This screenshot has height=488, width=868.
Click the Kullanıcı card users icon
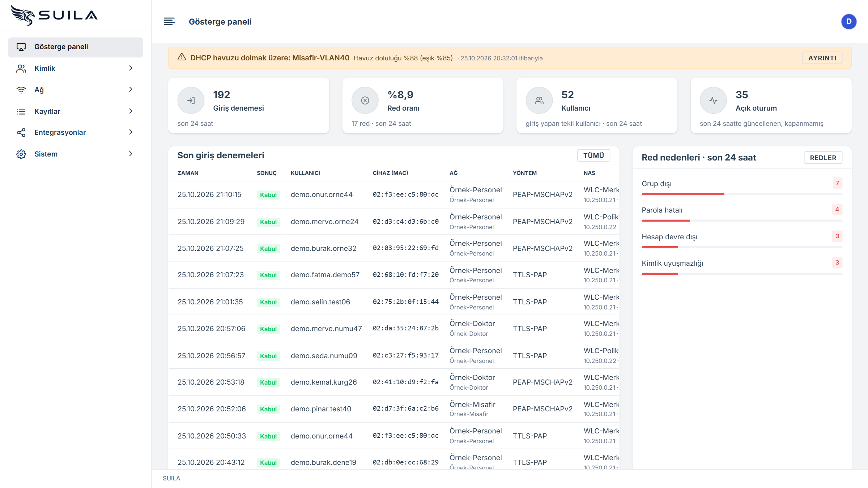539,100
